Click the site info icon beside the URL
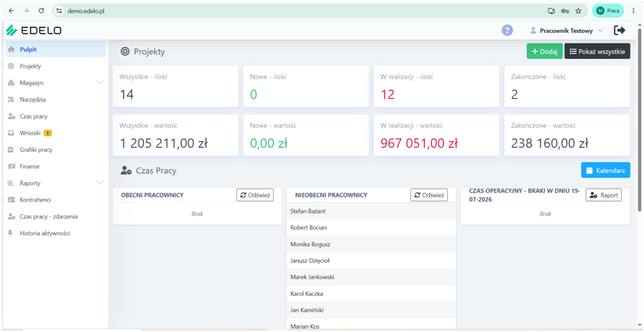Image resolution: width=644 pixels, height=332 pixels. (59, 11)
